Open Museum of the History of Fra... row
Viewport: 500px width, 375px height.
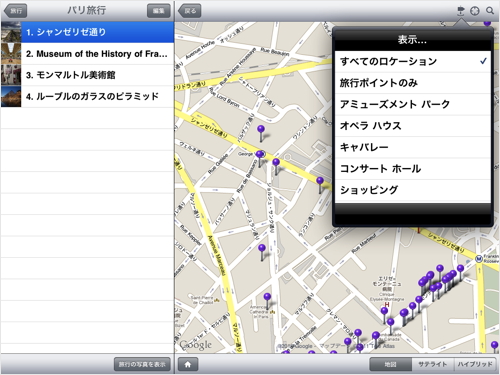click(x=87, y=54)
